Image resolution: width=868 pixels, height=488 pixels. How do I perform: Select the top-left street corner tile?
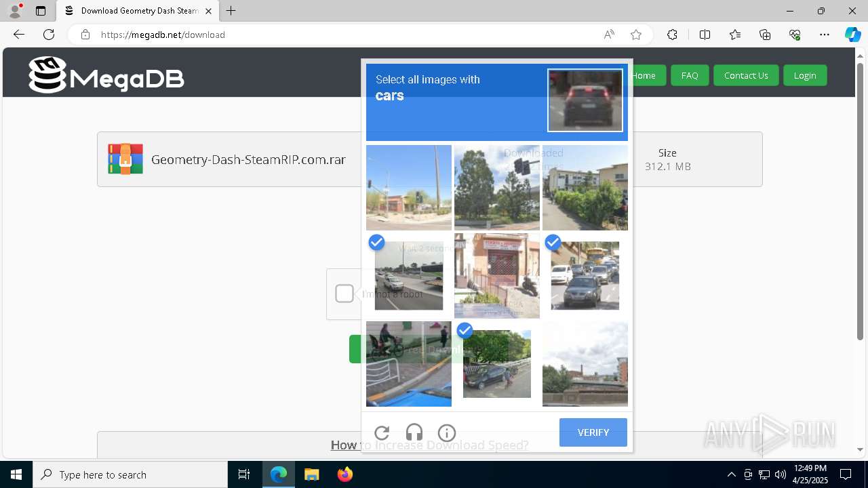[409, 188]
